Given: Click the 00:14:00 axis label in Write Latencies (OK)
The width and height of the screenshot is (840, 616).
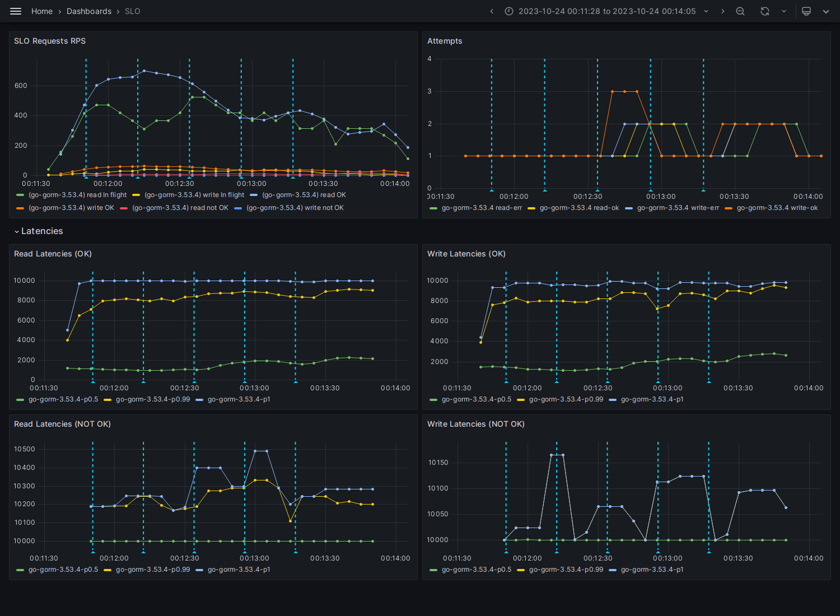Looking at the screenshot, I should tap(809, 388).
